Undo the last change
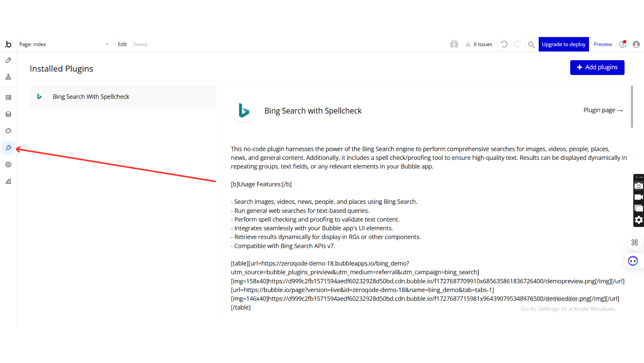The width and height of the screenshot is (644, 363). pos(505,44)
